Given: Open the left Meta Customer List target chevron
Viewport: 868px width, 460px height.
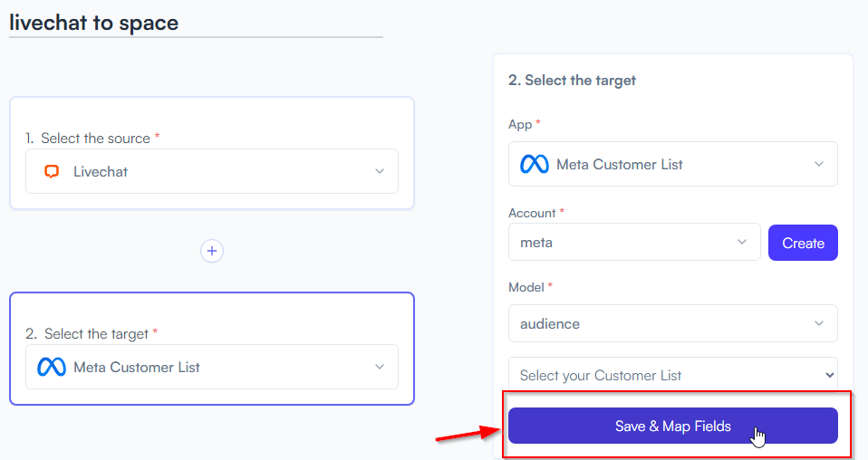Looking at the screenshot, I should click(x=380, y=367).
